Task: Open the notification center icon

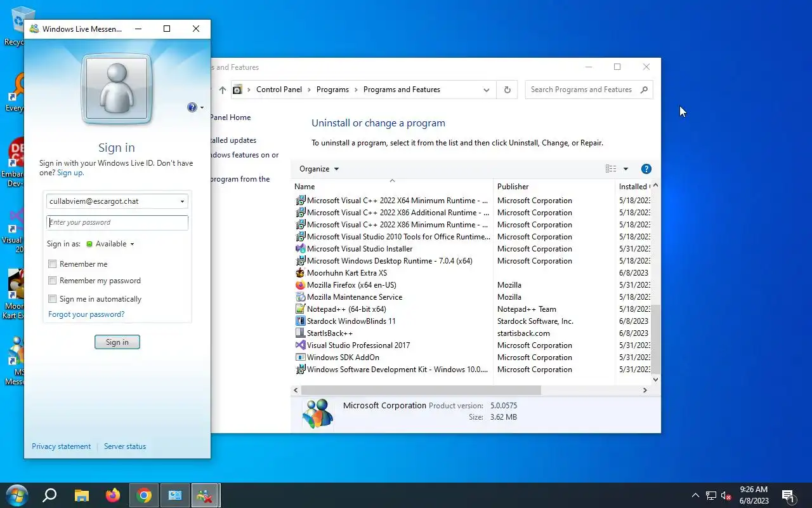Action: point(789,496)
